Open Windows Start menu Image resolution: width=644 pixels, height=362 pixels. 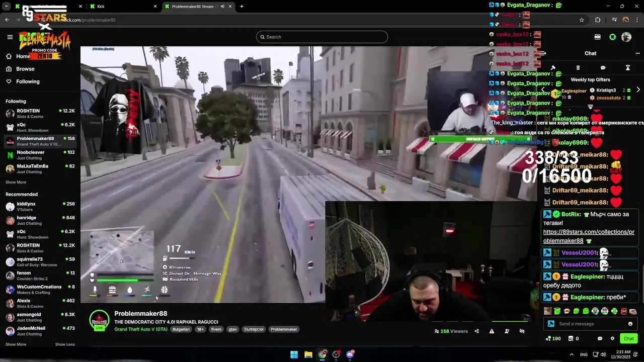pos(294,354)
